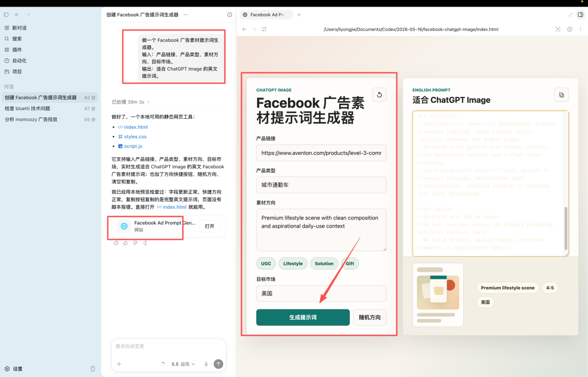This screenshot has width=588, height=377.
Task: Select the Gift direction chip
Action: 350,264
